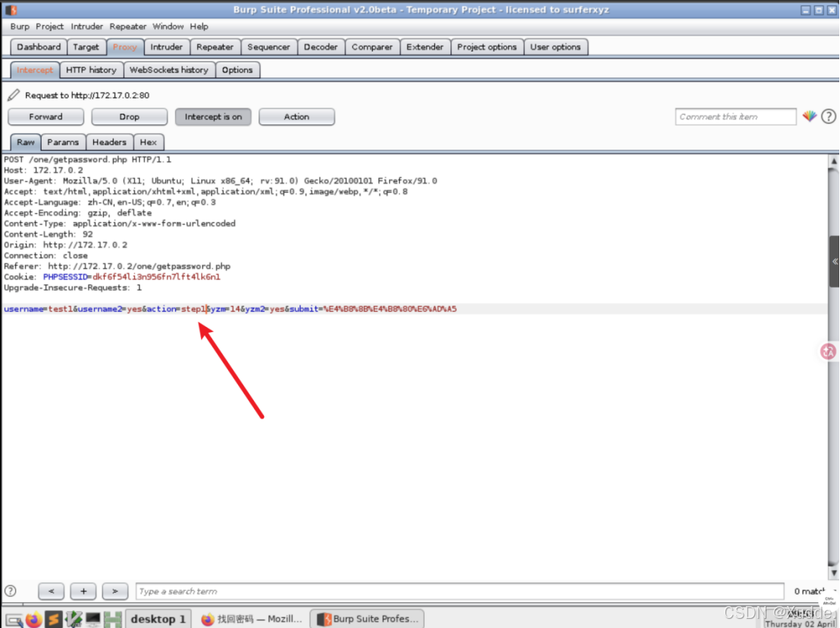Forward the intercepted request
840x628 pixels.
45,117
